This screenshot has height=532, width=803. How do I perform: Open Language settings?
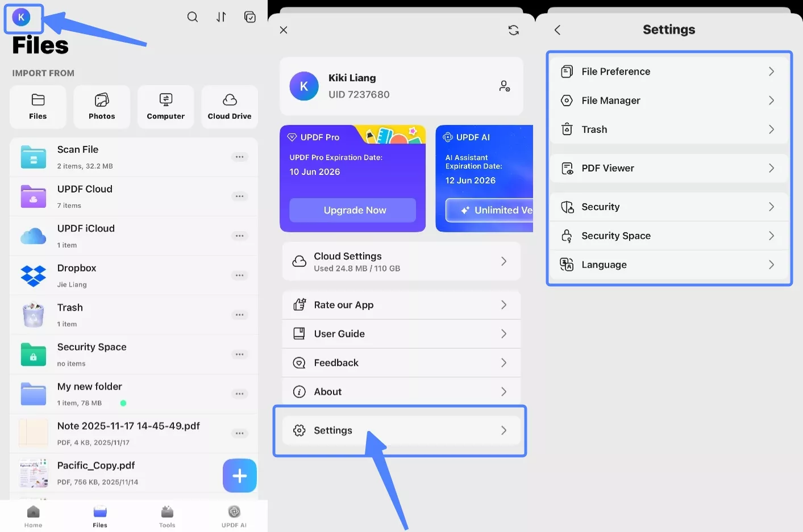669,265
